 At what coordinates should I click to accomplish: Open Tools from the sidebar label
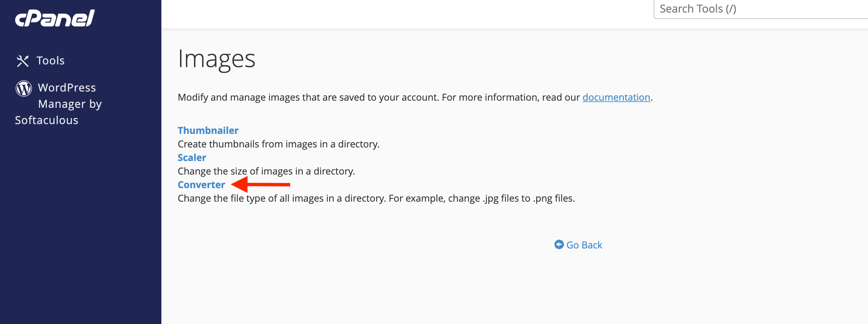click(51, 61)
